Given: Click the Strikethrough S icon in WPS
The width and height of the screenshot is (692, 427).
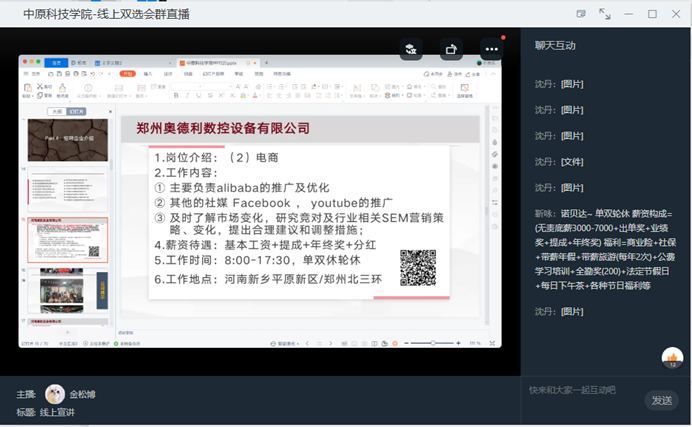Looking at the screenshot, I should pyautogui.click(x=210, y=95).
